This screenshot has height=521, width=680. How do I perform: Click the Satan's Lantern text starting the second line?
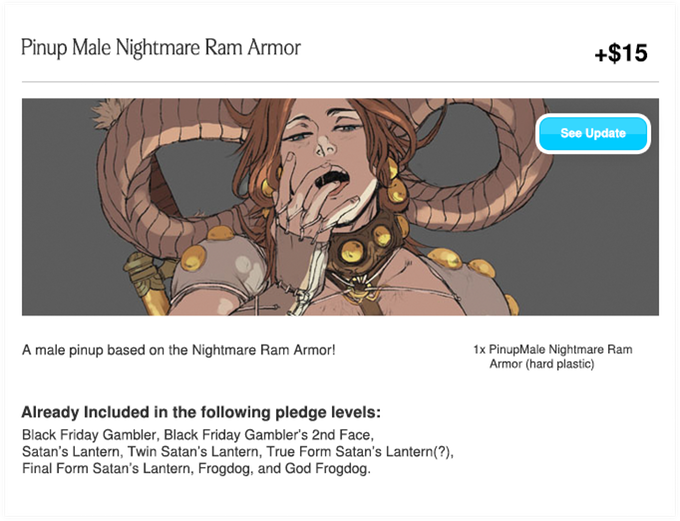[x=71, y=452]
